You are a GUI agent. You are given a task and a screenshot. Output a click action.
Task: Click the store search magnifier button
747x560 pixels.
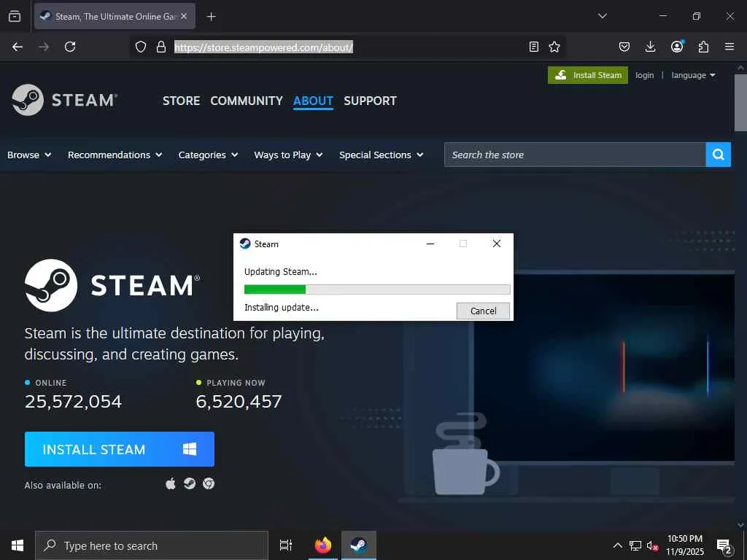pos(719,155)
